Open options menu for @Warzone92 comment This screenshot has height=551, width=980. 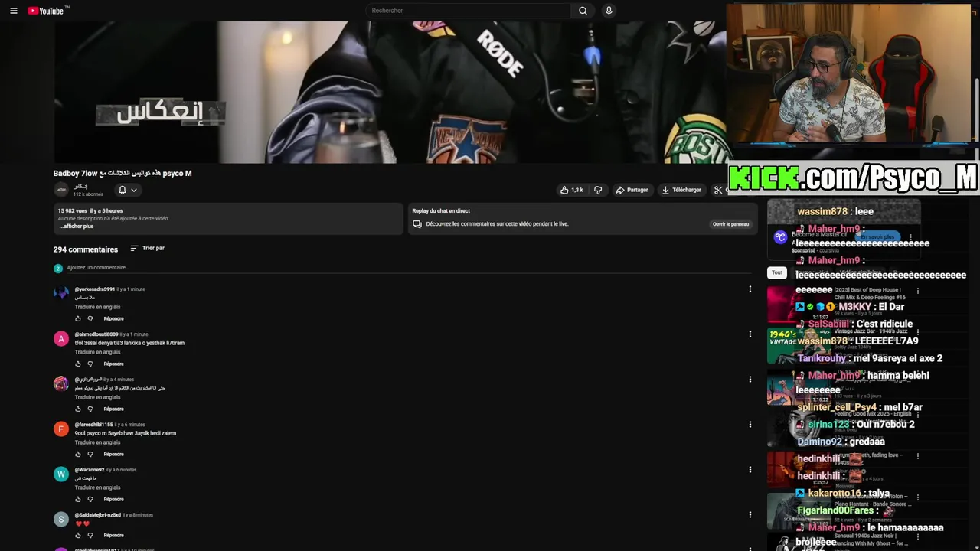click(750, 469)
